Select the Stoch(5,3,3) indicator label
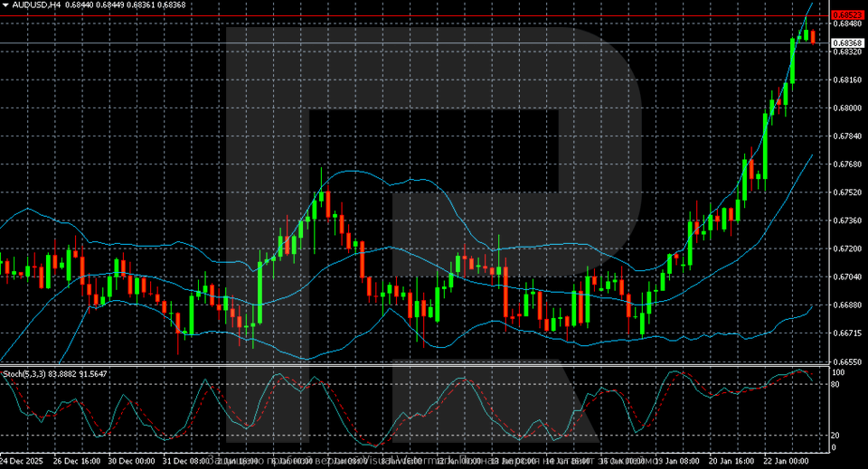The height and width of the screenshot is (469, 868). click(x=25, y=373)
